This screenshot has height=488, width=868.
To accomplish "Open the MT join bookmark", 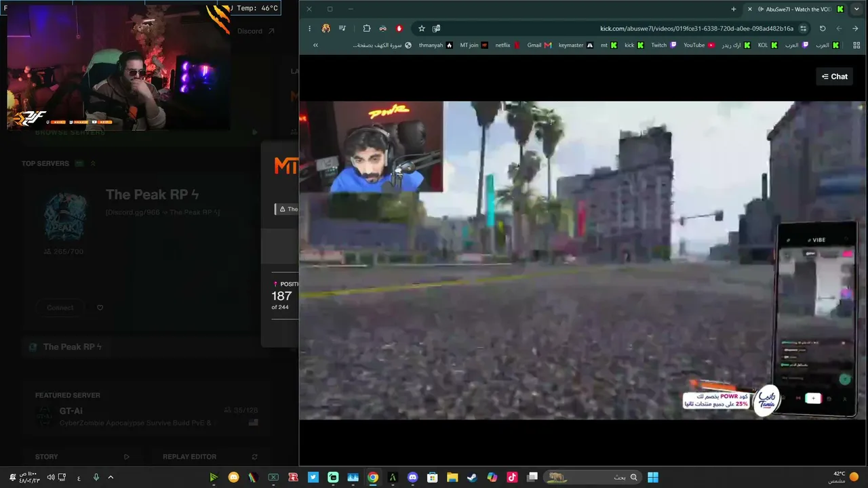I will (474, 45).
